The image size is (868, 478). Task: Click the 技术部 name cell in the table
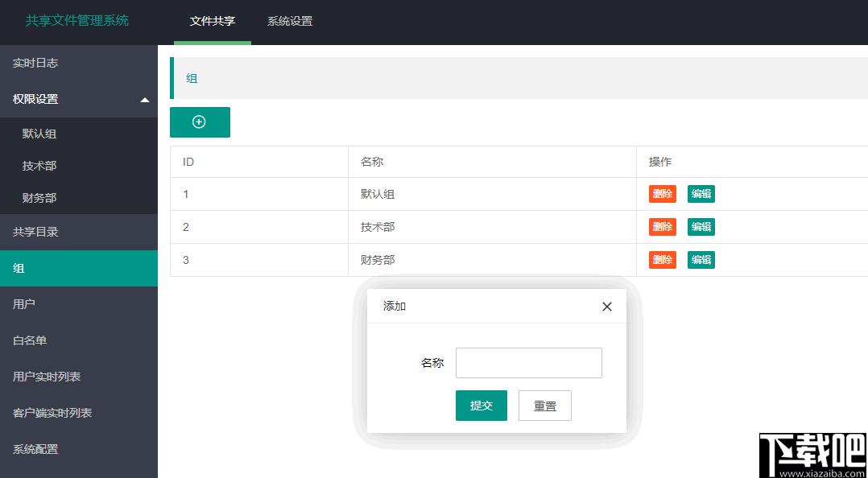(492, 227)
